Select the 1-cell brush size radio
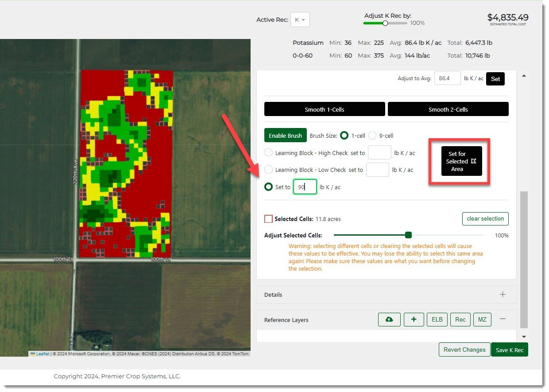This screenshot has width=549, height=392. (x=344, y=136)
